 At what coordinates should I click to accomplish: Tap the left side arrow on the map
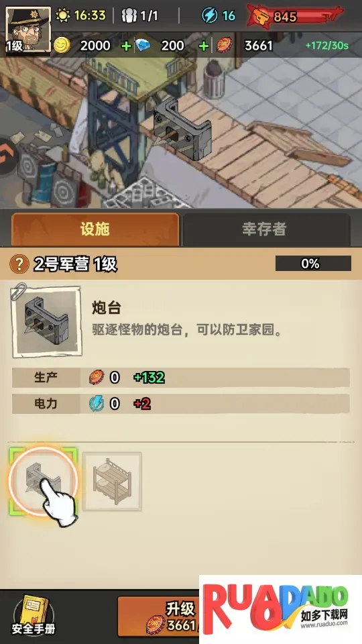pyautogui.click(x=7, y=156)
